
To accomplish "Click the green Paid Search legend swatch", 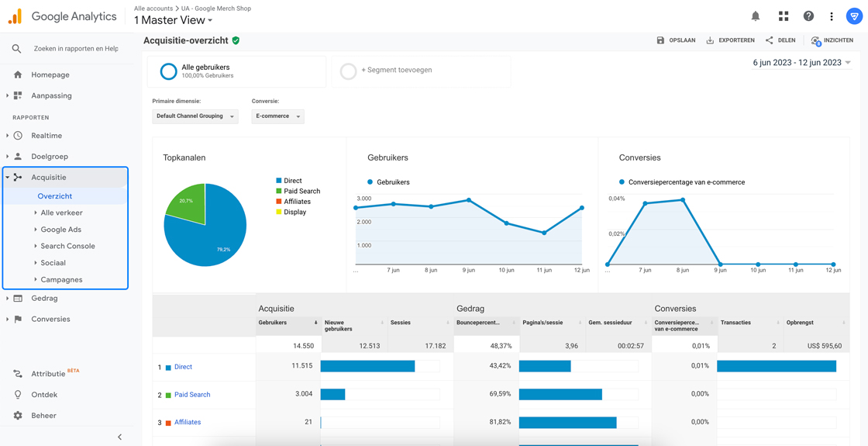I will point(278,191).
